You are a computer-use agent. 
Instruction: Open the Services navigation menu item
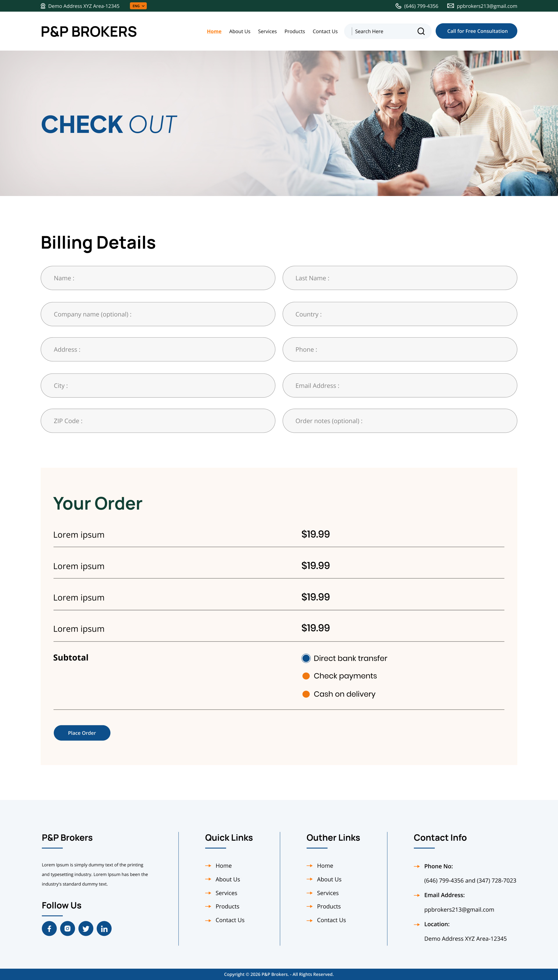point(267,31)
